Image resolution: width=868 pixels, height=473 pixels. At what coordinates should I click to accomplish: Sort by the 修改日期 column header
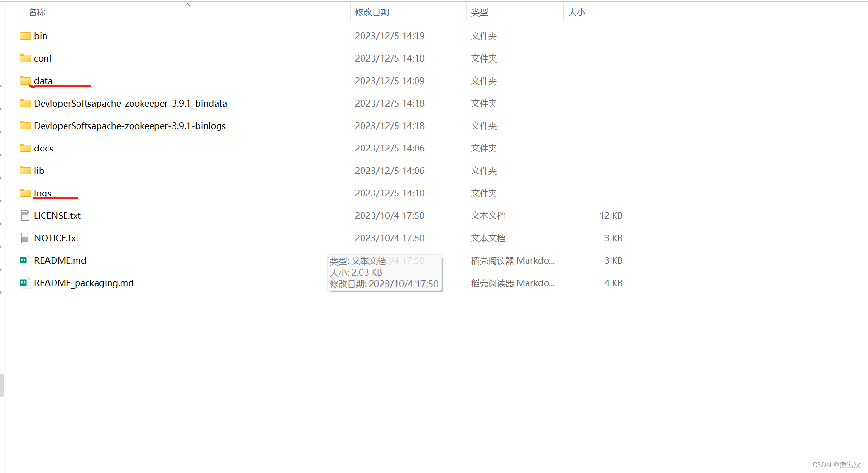[372, 12]
